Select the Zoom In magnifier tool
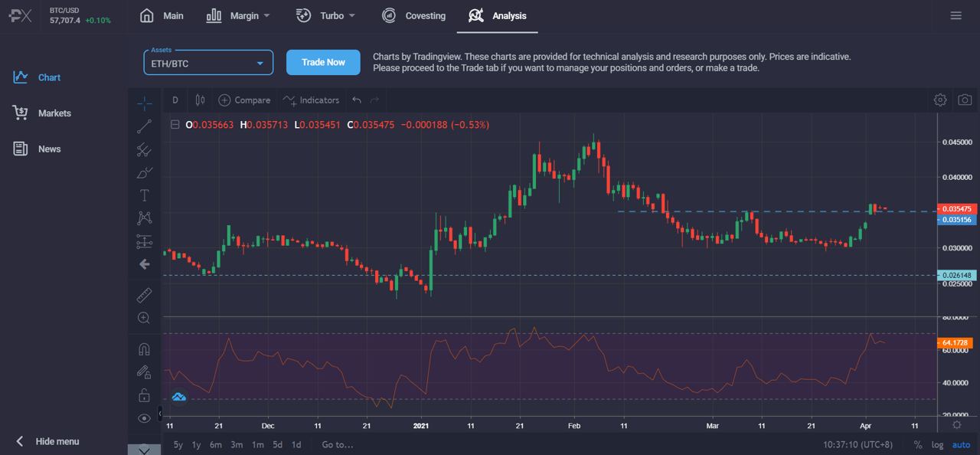Image resolution: width=980 pixels, height=455 pixels. [144, 318]
